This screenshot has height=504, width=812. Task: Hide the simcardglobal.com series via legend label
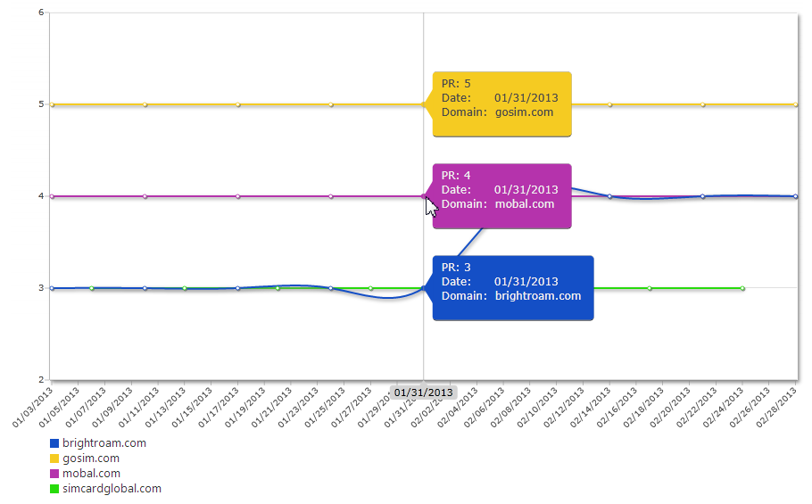pyautogui.click(x=112, y=489)
